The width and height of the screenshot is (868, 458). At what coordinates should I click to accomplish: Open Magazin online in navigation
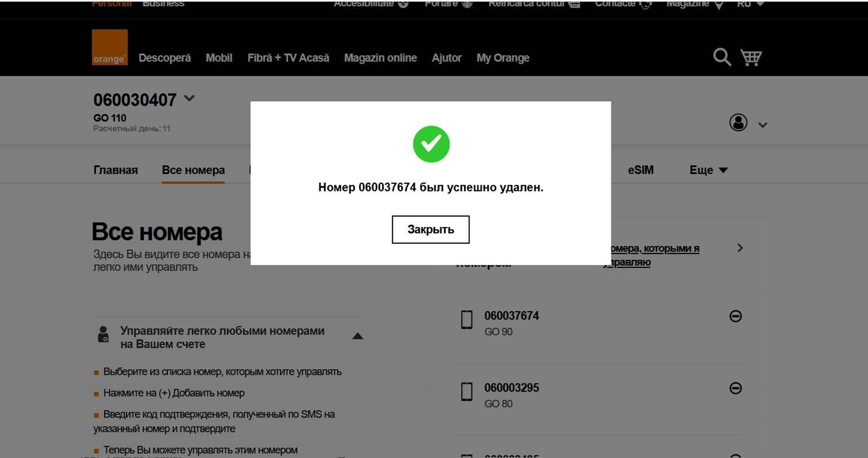click(x=380, y=58)
